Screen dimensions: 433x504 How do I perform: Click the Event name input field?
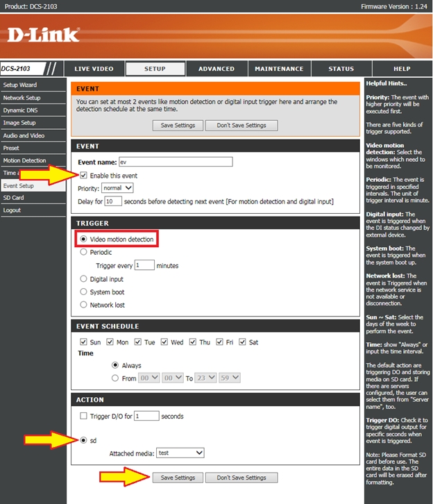pos(175,162)
